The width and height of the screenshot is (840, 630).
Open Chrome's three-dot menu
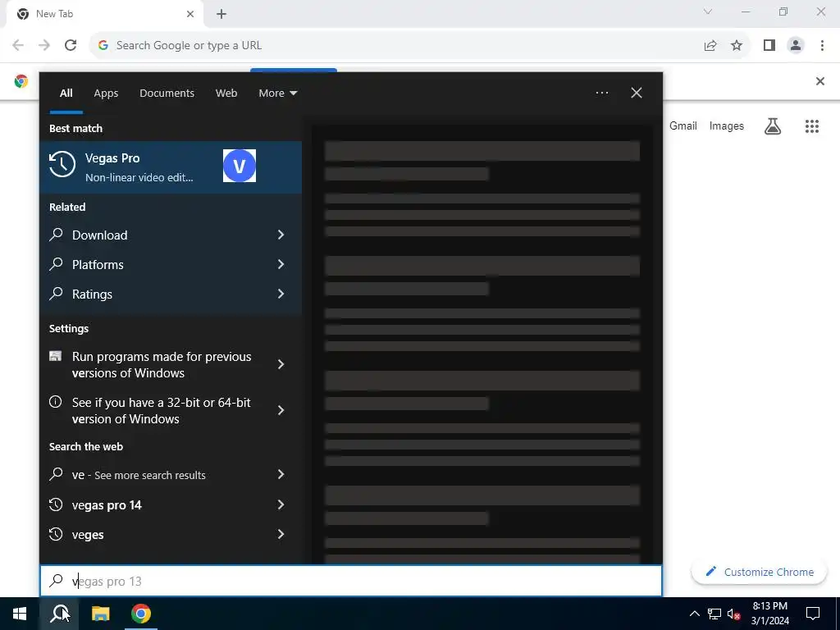coord(822,45)
